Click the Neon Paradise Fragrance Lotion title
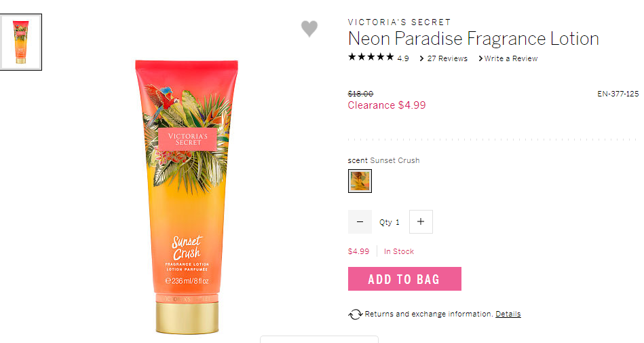This screenshot has width=644, height=343. pos(473,39)
